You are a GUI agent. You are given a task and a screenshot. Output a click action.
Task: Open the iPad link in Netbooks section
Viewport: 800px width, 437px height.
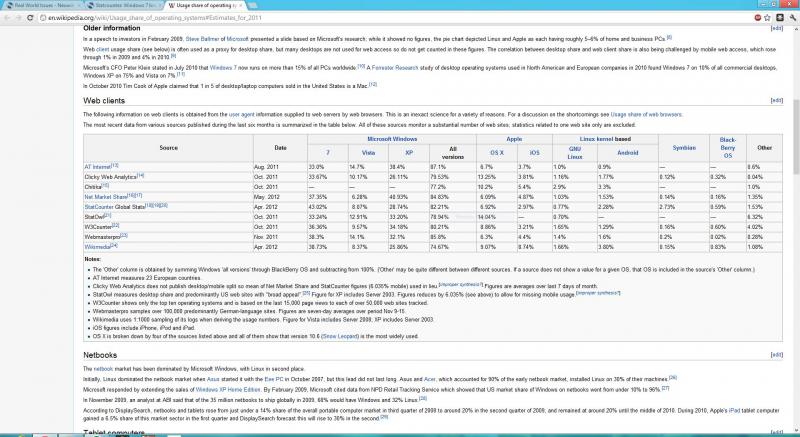coord(734,410)
